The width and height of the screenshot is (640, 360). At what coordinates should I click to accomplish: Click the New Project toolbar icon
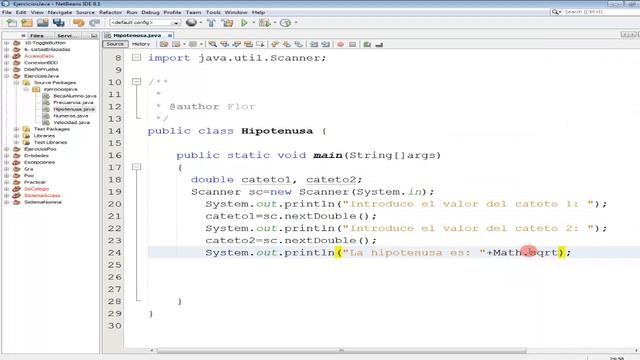27,23
